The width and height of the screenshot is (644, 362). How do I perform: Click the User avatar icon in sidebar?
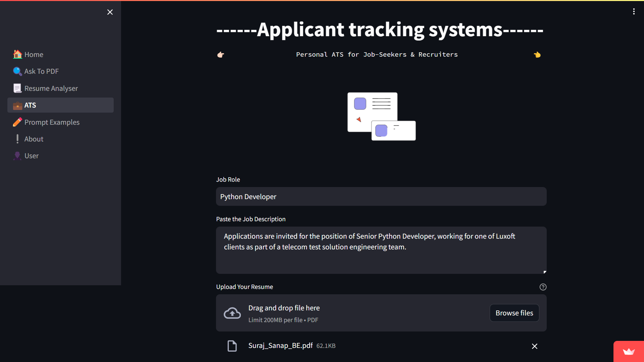coord(17,156)
